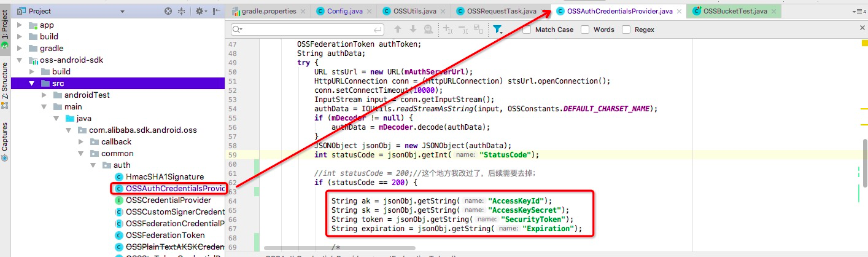
Task: Collapse the oss-android-sdk module
Action: click(20, 60)
